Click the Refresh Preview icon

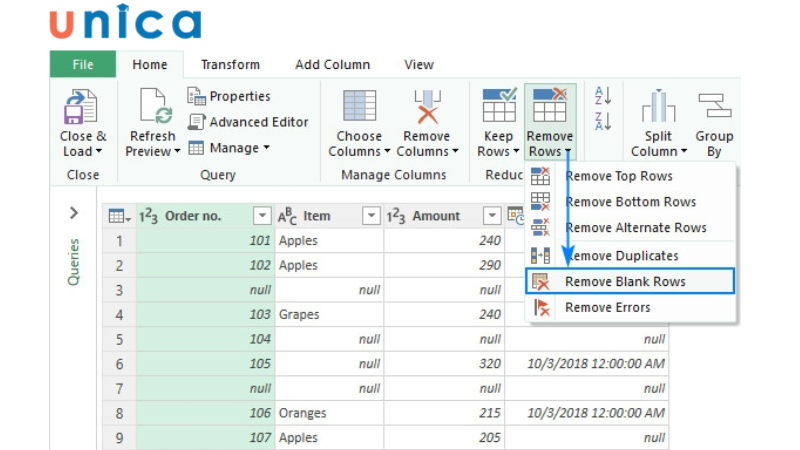click(153, 107)
